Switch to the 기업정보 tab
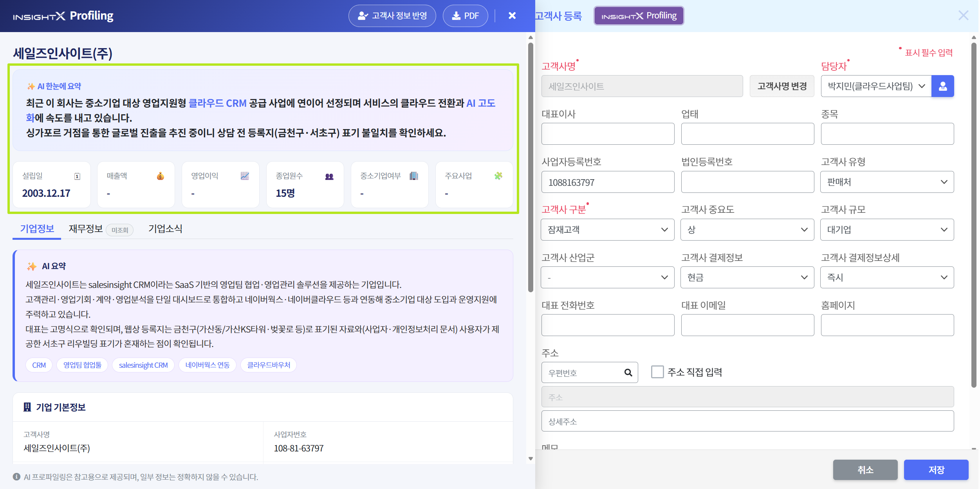The height and width of the screenshot is (489, 980). click(x=37, y=229)
